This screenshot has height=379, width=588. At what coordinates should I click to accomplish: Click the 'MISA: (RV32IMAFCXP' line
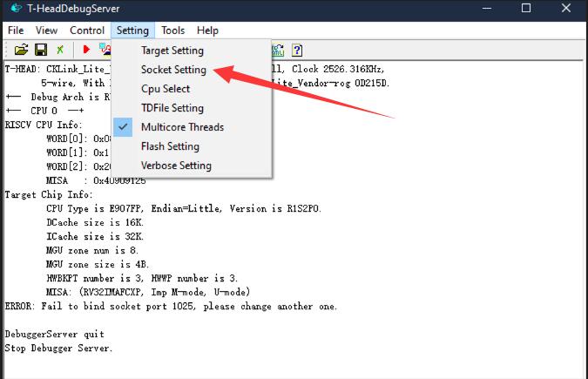148,293
